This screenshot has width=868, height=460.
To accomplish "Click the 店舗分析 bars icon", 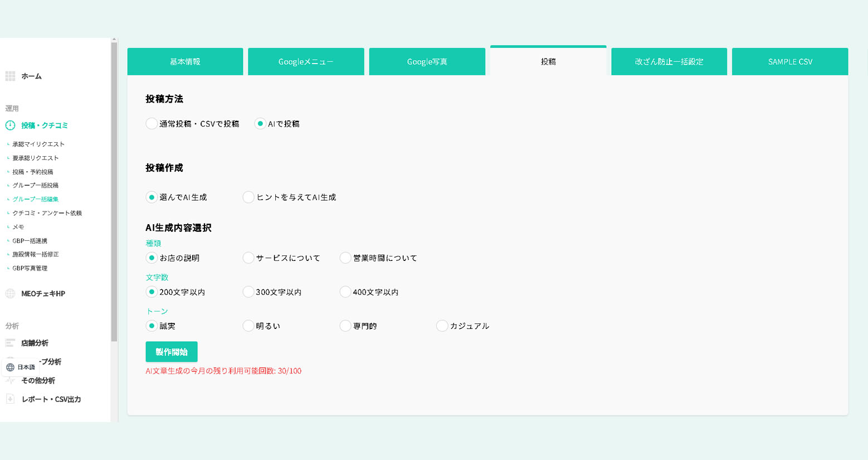I will 10,343.
